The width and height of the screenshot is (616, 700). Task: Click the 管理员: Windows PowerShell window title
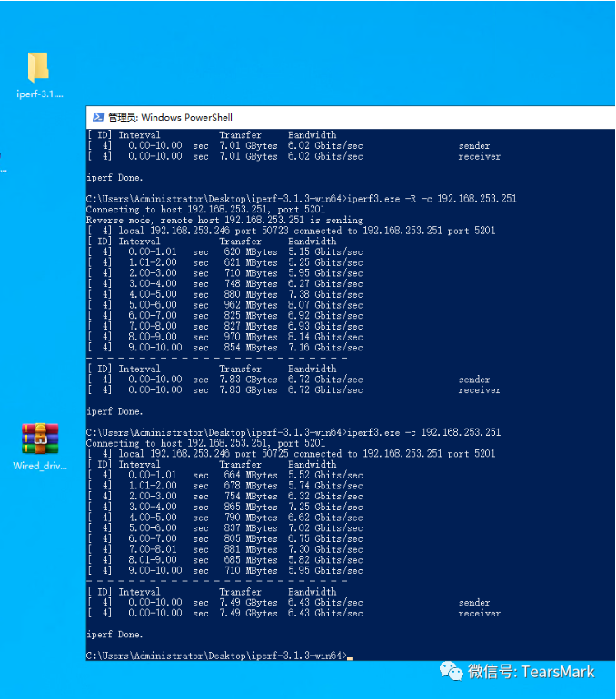point(170,117)
